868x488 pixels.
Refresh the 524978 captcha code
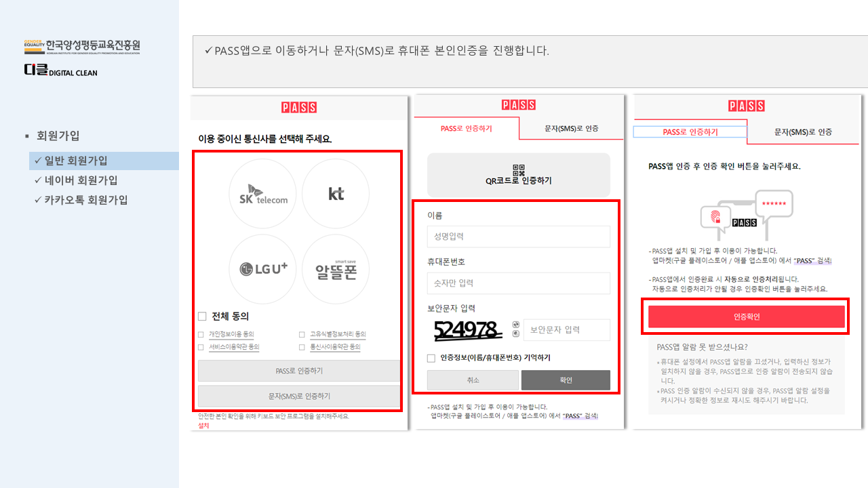(516, 323)
